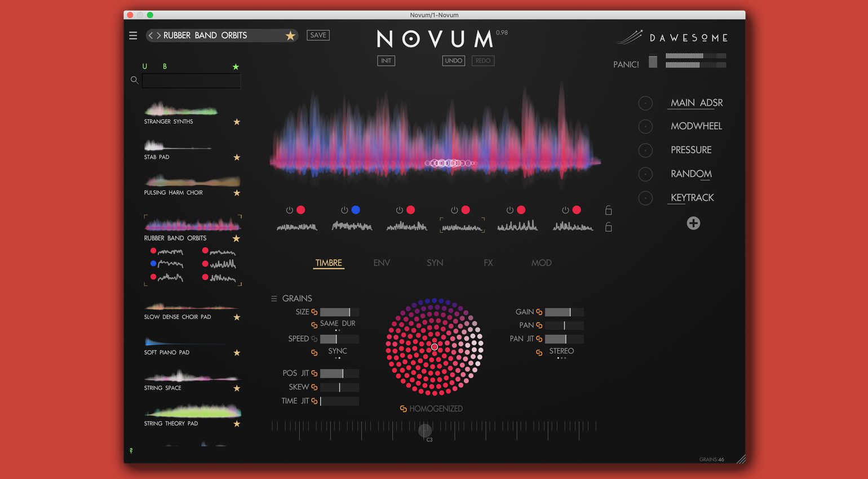868x479 pixels.
Task: Go to previous preset arrow
Action: [x=150, y=36]
